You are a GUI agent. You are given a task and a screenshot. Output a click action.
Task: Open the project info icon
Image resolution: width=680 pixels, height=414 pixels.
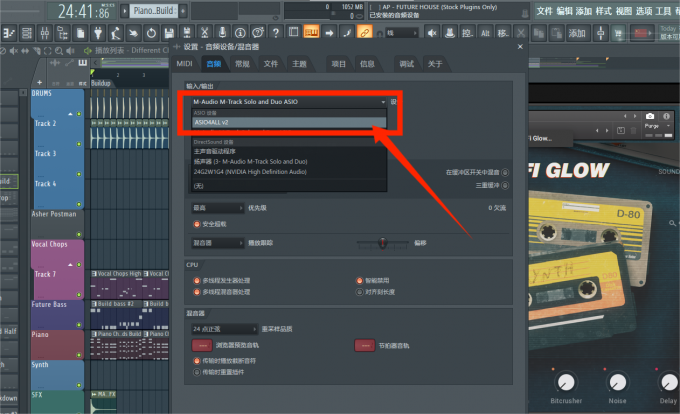(x=240, y=33)
